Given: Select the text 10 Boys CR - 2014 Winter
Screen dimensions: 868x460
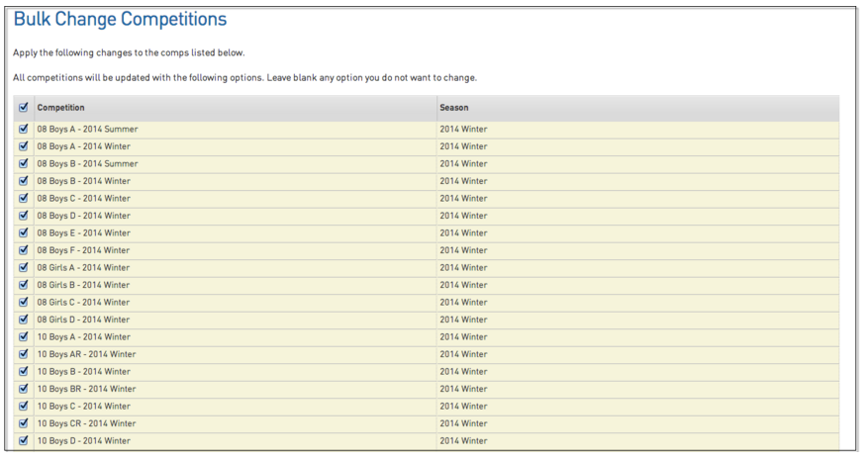Looking at the screenshot, I should coord(86,423).
